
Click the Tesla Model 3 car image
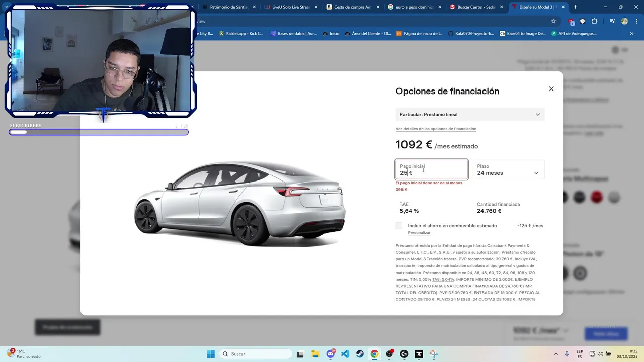(240, 204)
